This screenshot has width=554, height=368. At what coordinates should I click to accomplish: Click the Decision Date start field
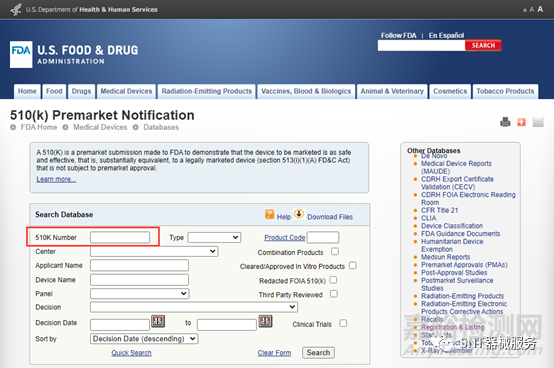point(120,325)
